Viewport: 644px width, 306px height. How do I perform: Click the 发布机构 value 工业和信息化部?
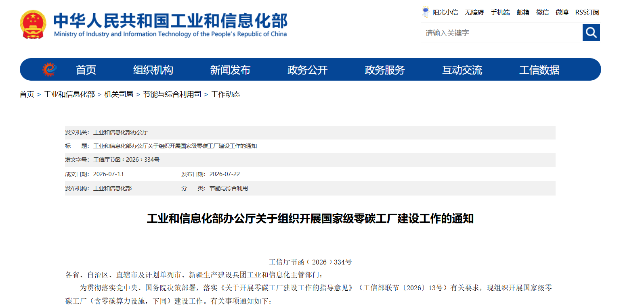click(112, 188)
